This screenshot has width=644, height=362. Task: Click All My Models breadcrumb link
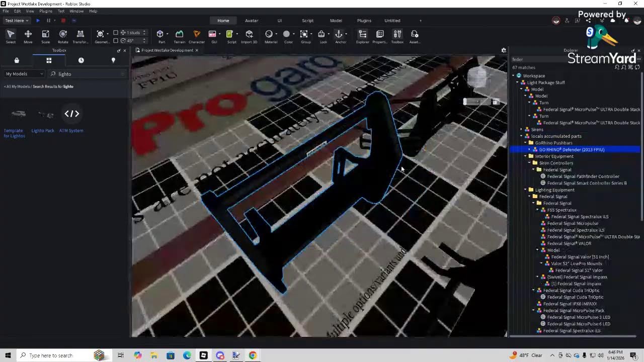18,86
